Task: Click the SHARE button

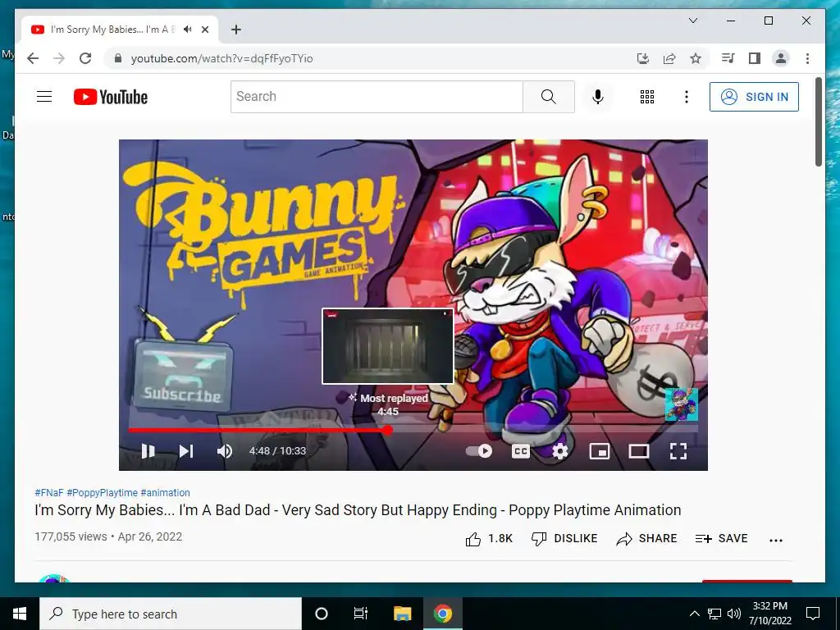Action: point(646,538)
